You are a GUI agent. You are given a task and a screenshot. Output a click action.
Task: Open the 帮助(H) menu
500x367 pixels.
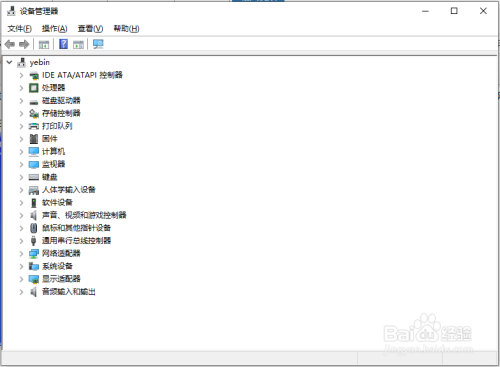click(x=126, y=29)
